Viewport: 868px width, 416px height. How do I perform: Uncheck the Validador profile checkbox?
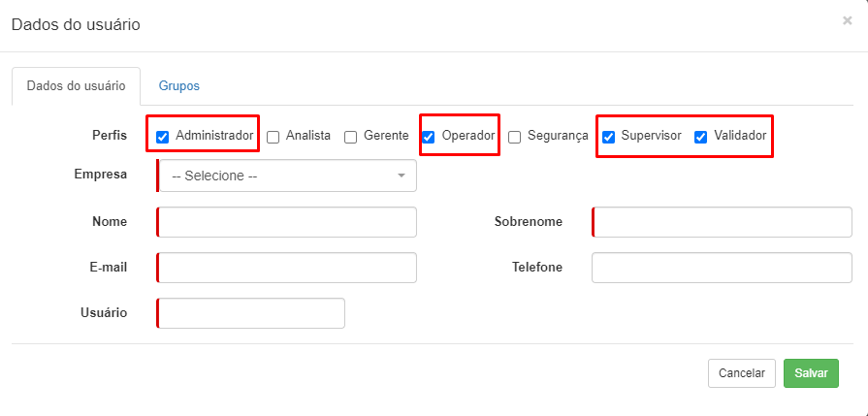(x=701, y=137)
